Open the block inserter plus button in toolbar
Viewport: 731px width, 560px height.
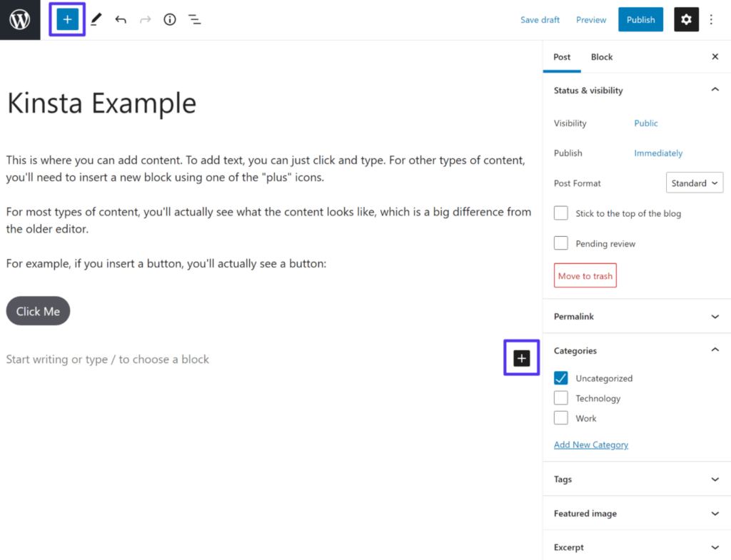coord(67,20)
